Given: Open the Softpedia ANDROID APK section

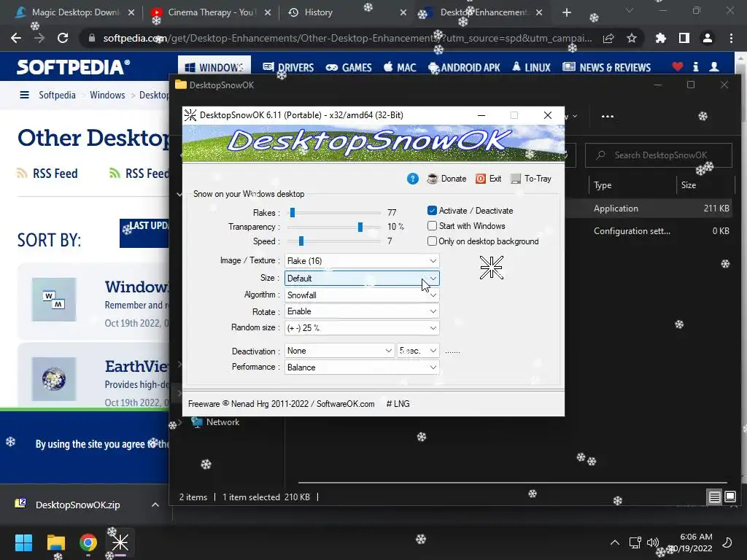Looking at the screenshot, I should click(465, 68).
